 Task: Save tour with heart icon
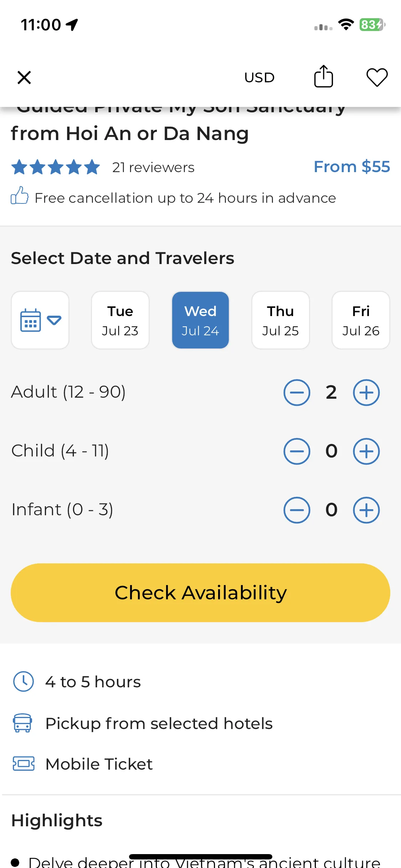377,77
